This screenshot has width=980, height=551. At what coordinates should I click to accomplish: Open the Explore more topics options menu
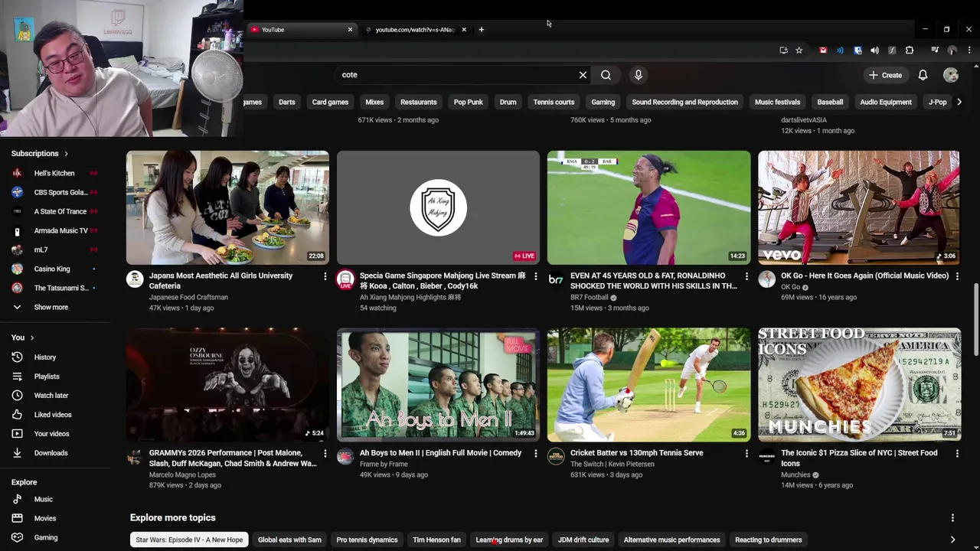[952, 518]
